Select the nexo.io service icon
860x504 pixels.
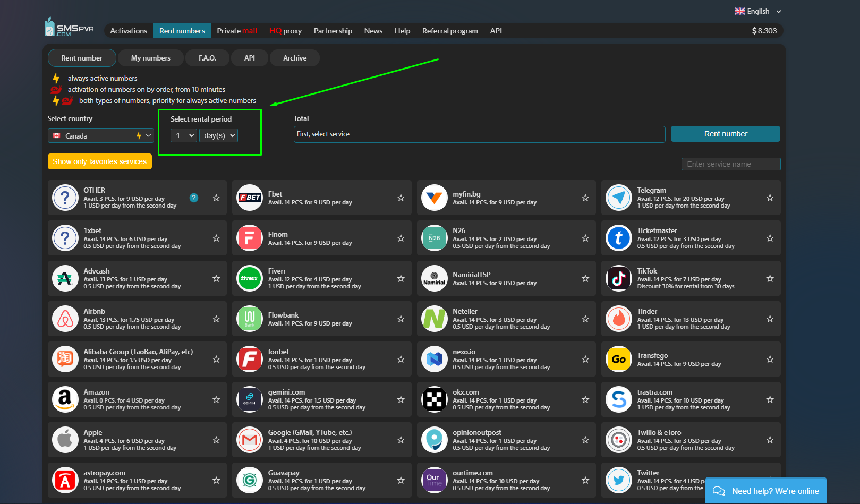[x=435, y=359]
